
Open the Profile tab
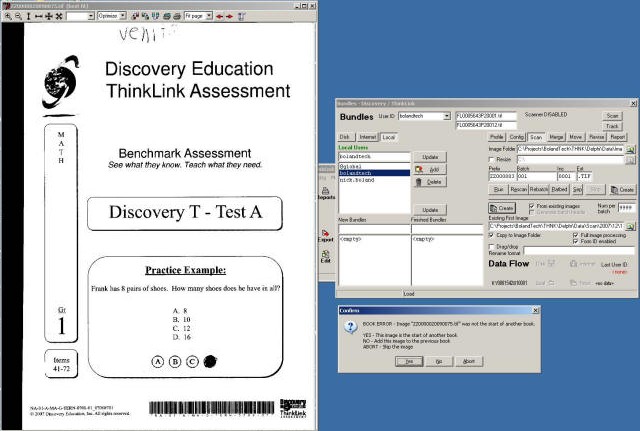click(497, 137)
